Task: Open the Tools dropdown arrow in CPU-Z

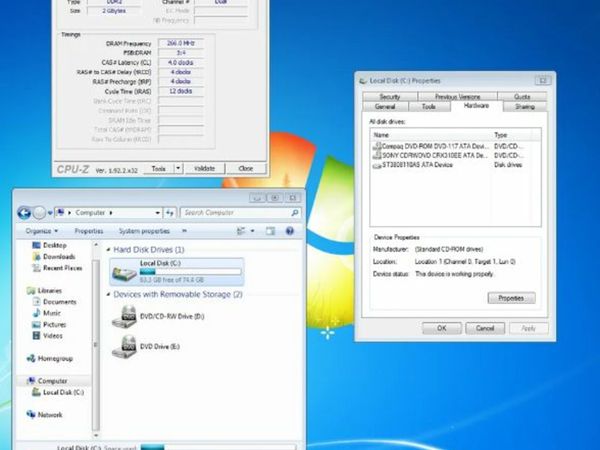Action: pyautogui.click(x=178, y=169)
